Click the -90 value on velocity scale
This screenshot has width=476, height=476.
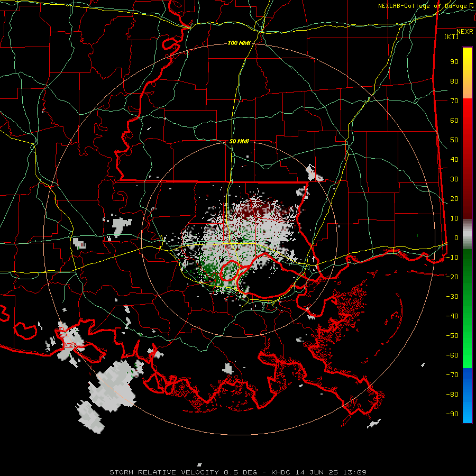tap(452, 414)
